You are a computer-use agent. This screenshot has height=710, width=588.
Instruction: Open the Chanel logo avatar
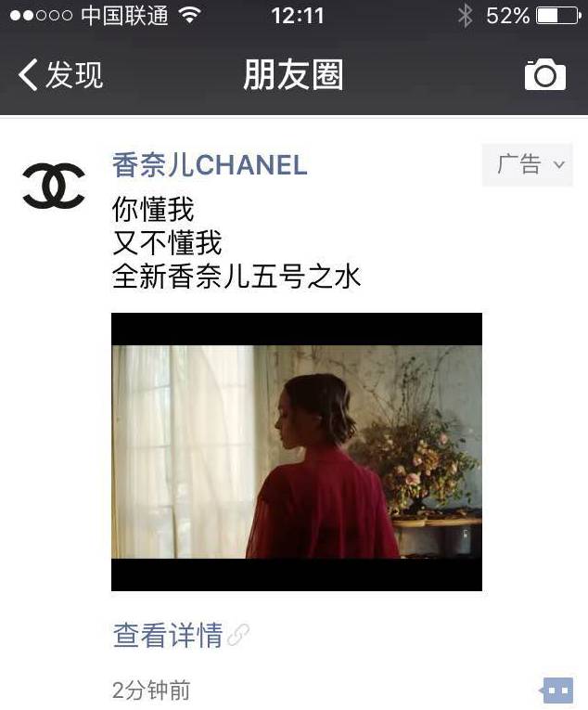tap(54, 186)
